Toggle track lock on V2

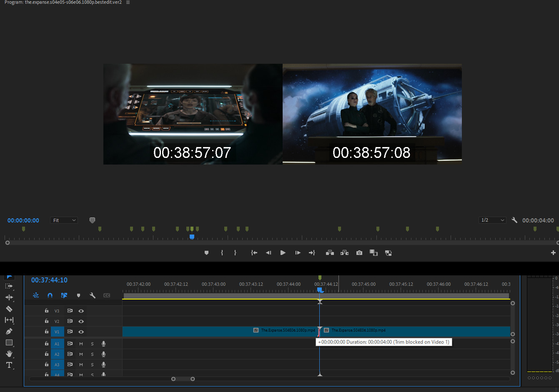coord(47,321)
